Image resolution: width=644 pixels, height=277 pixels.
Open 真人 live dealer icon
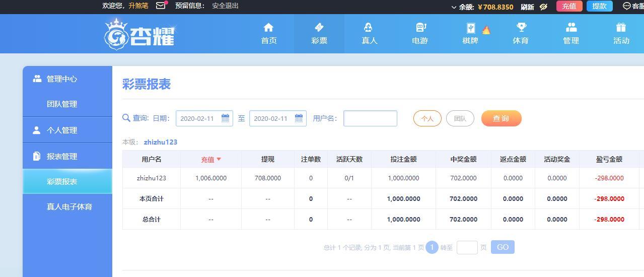(369, 27)
